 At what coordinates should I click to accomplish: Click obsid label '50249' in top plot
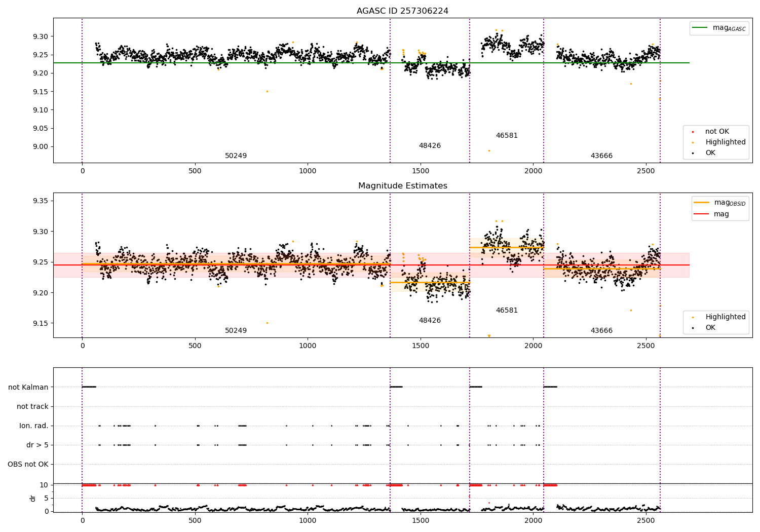click(236, 156)
